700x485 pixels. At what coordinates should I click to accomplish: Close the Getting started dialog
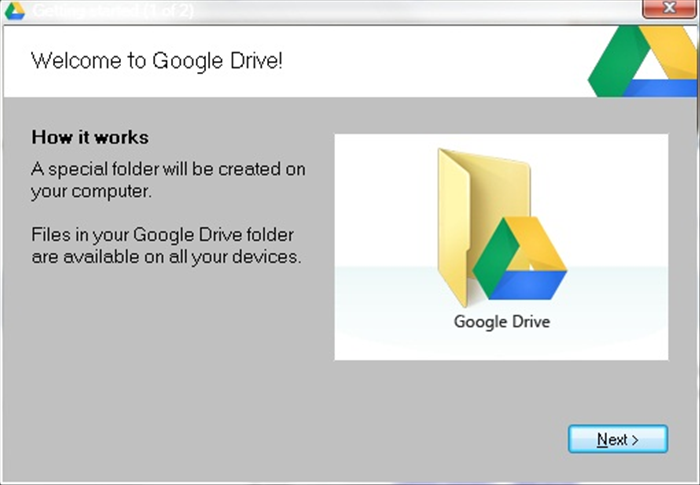(669, 8)
